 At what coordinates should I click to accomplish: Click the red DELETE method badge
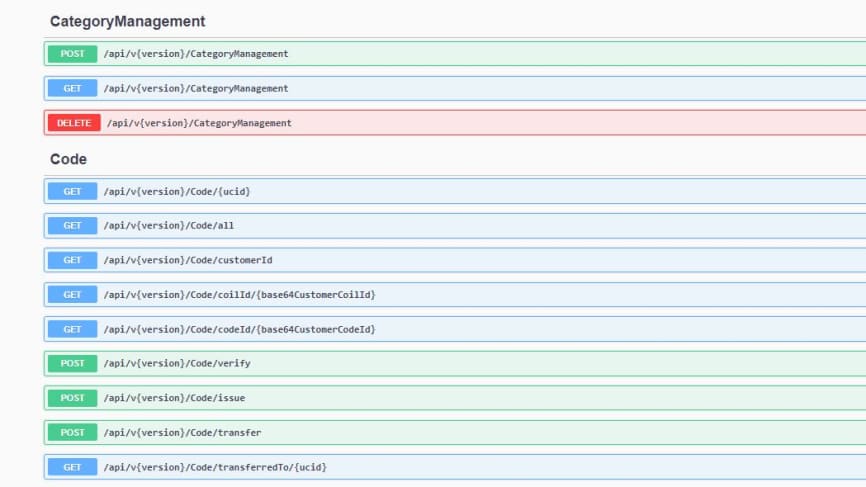coord(74,123)
